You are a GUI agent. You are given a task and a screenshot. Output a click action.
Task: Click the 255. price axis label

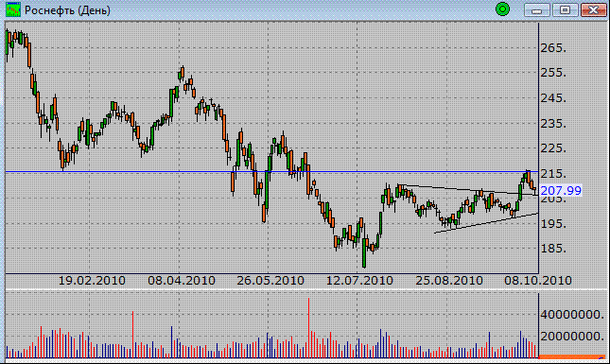(553, 73)
